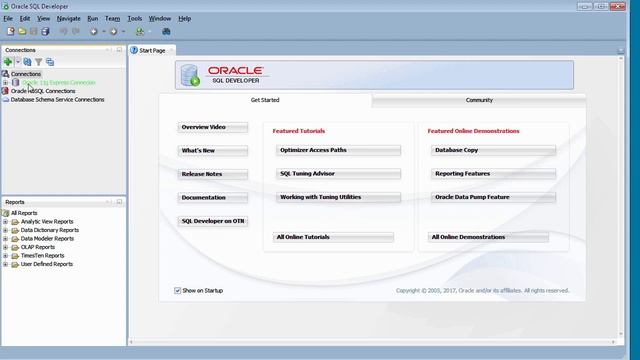This screenshot has width=640, height=360.
Task: Open Working with Tuning Utilities tutorial
Action: [x=338, y=197]
